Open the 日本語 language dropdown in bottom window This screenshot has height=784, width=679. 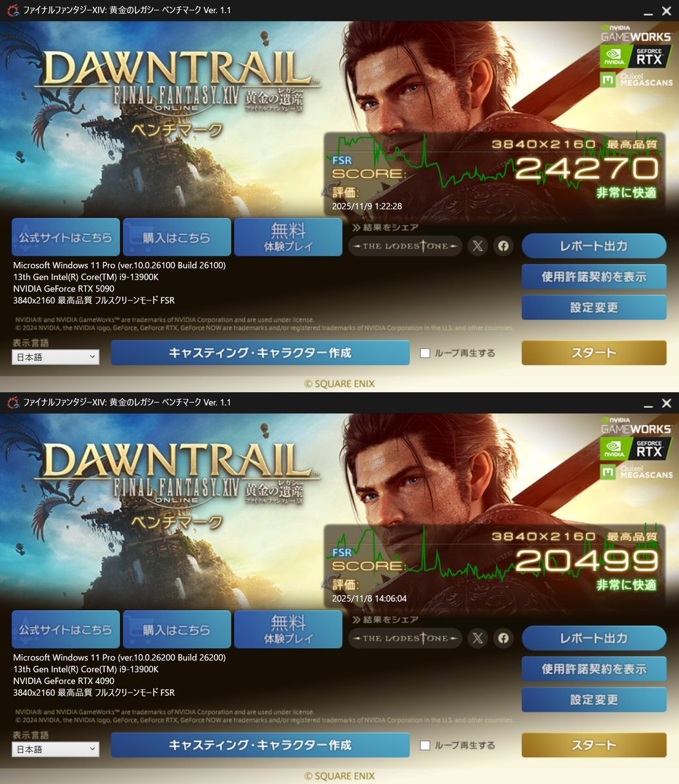(56, 749)
